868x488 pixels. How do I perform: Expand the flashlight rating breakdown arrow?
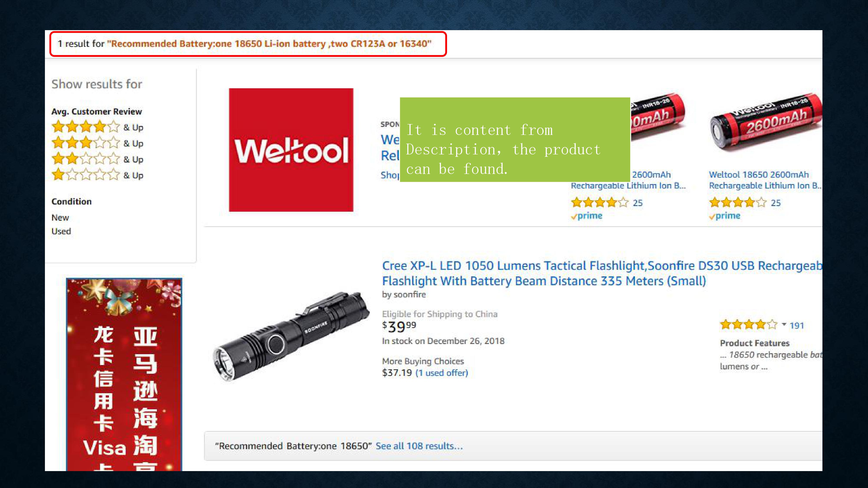(784, 325)
